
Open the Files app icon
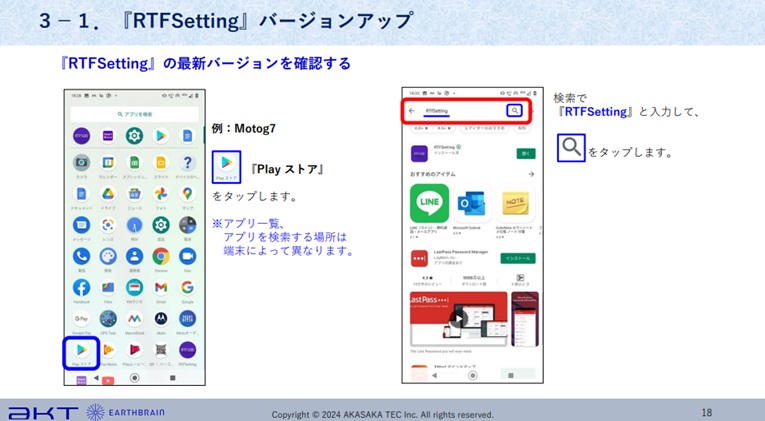pos(108,288)
